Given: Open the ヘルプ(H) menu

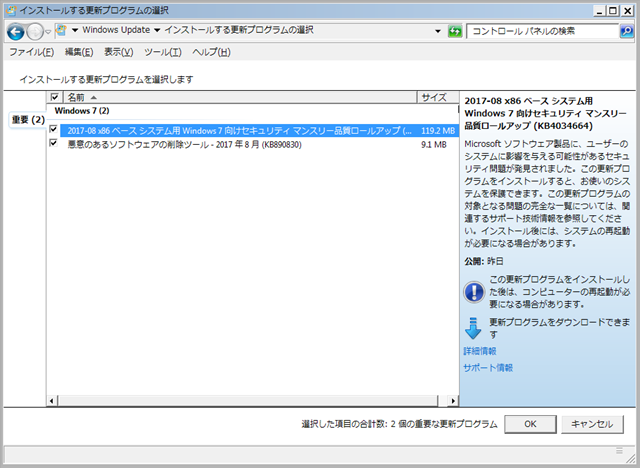Looking at the screenshot, I should [x=211, y=52].
